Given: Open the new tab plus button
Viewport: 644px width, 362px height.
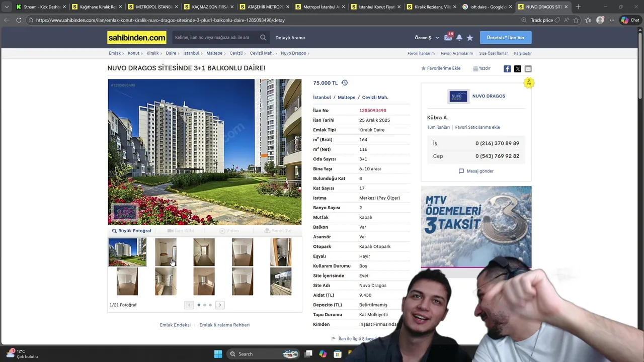Looking at the screenshot, I should [578, 7].
